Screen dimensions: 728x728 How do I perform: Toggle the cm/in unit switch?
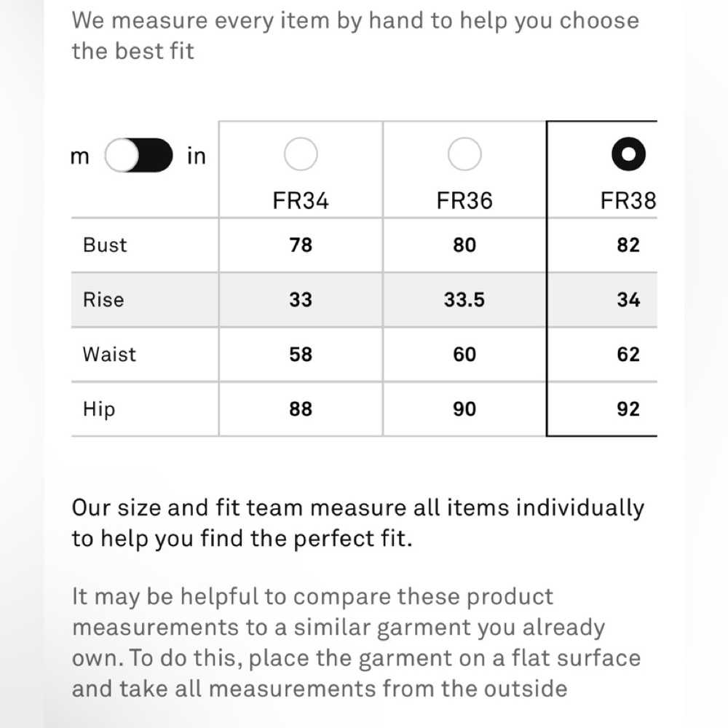tap(139, 155)
